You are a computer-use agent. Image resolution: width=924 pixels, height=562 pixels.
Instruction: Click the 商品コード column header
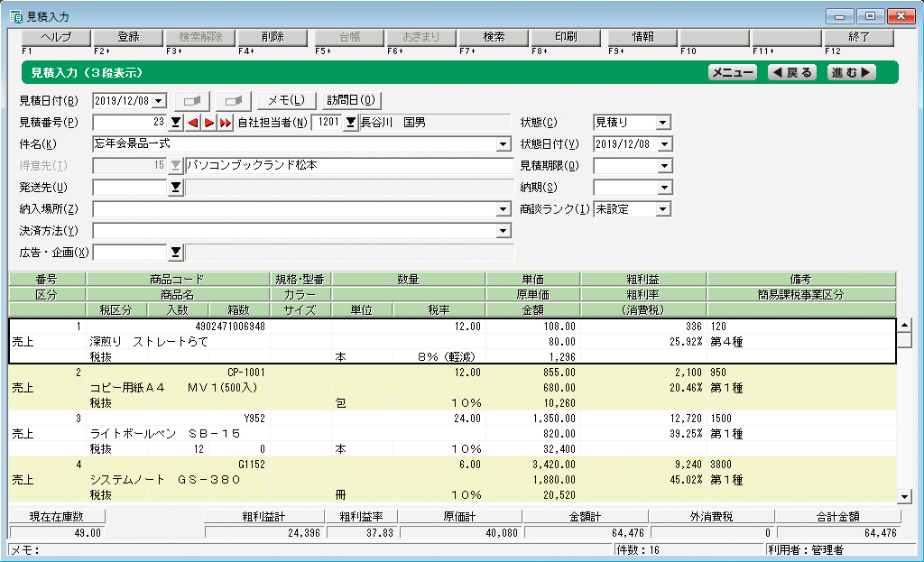tap(178, 280)
